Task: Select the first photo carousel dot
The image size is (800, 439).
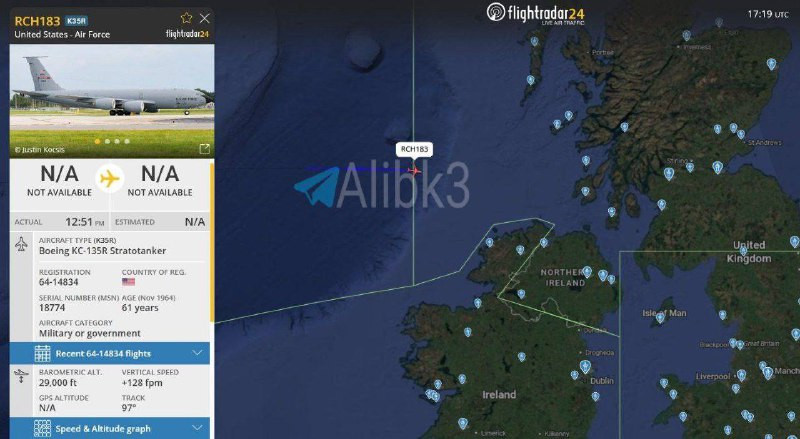Action: coord(97,141)
